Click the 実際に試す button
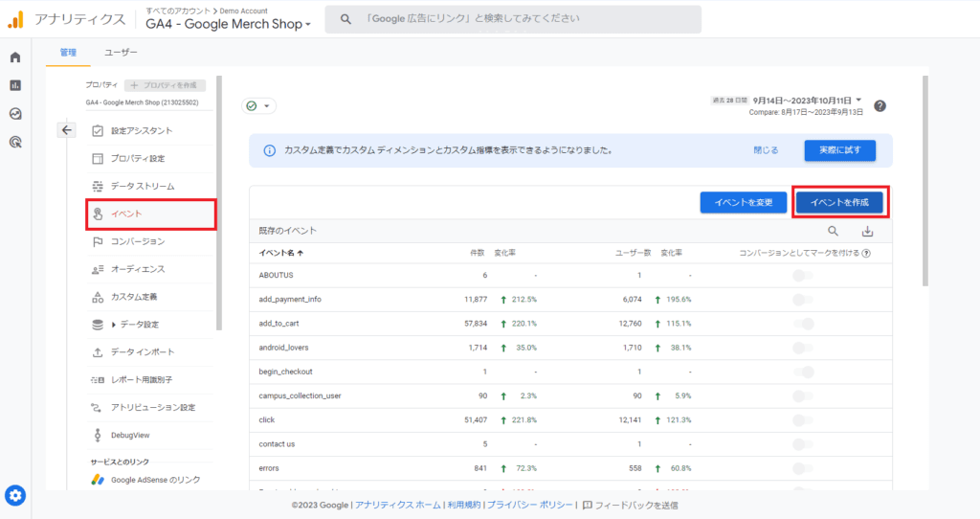Image resolution: width=980 pixels, height=519 pixels. point(840,150)
